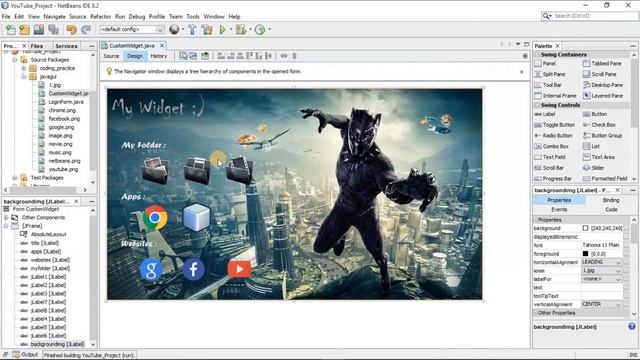Click the Output button in status bar
640x360 pixels.
pos(25,355)
